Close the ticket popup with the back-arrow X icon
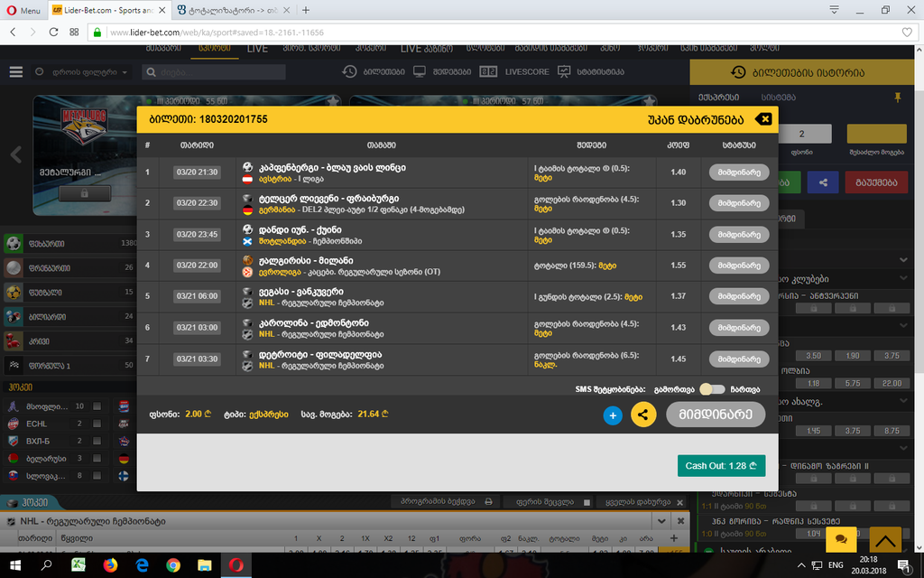 pyautogui.click(x=763, y=119)
